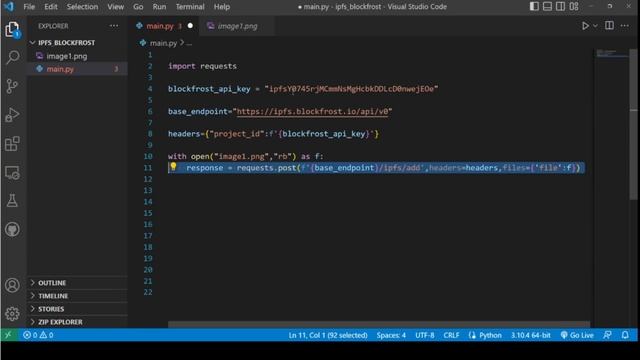Open Run and Debug view

pos(12,115)
